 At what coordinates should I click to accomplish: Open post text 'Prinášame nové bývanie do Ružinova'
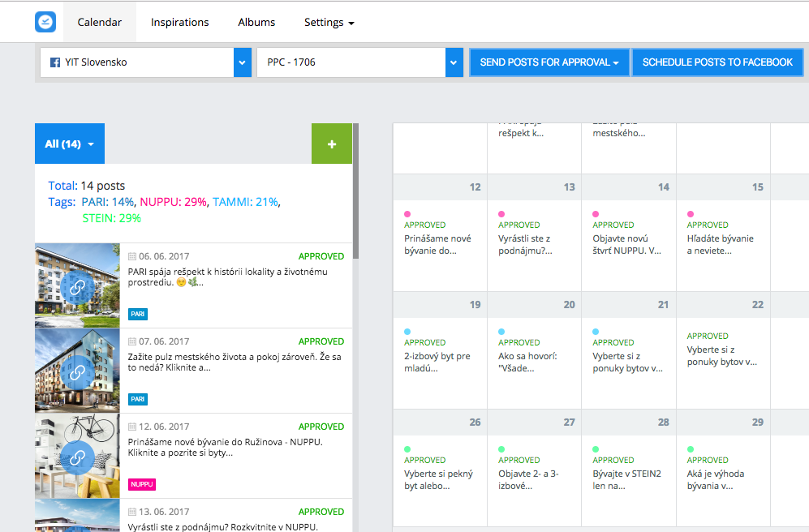pos(225,447)
